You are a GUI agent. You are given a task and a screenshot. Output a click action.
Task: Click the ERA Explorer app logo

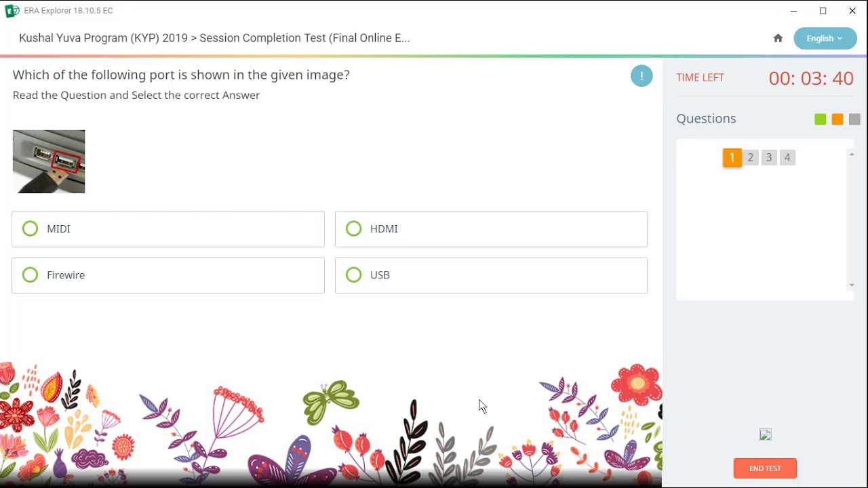click(x=12, y=11)
